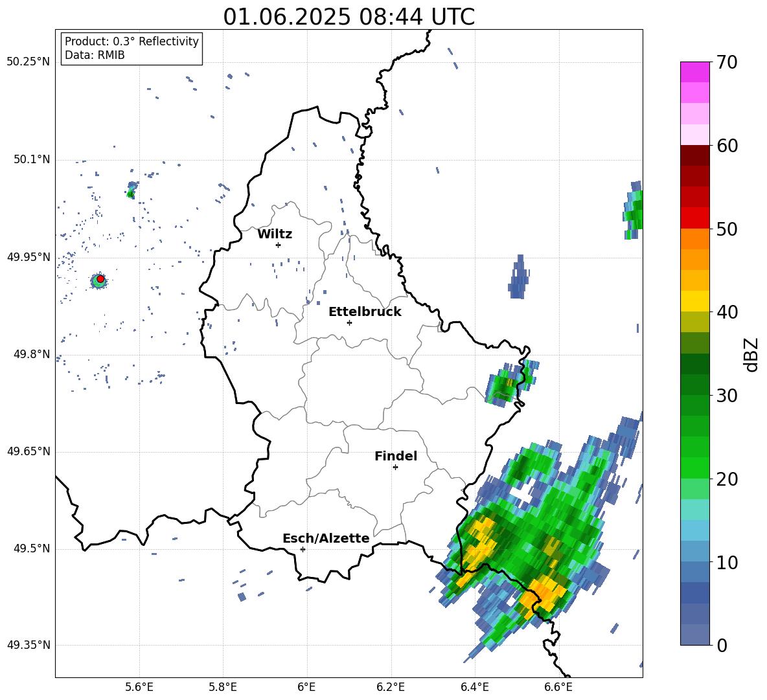This screenshot has height=700, width=767.
Task: Click the '49.95°N' latitude label
Action: click(x=29, y=257)
